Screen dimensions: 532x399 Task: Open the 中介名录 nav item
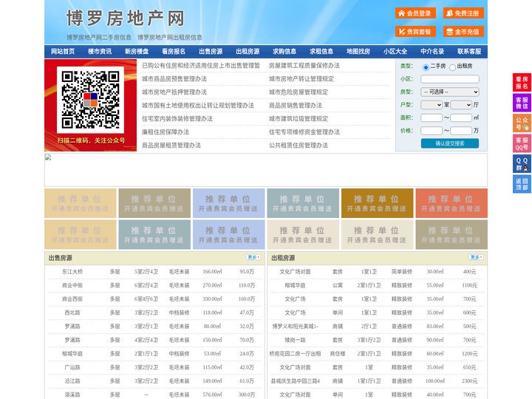[x=432, y=52]
